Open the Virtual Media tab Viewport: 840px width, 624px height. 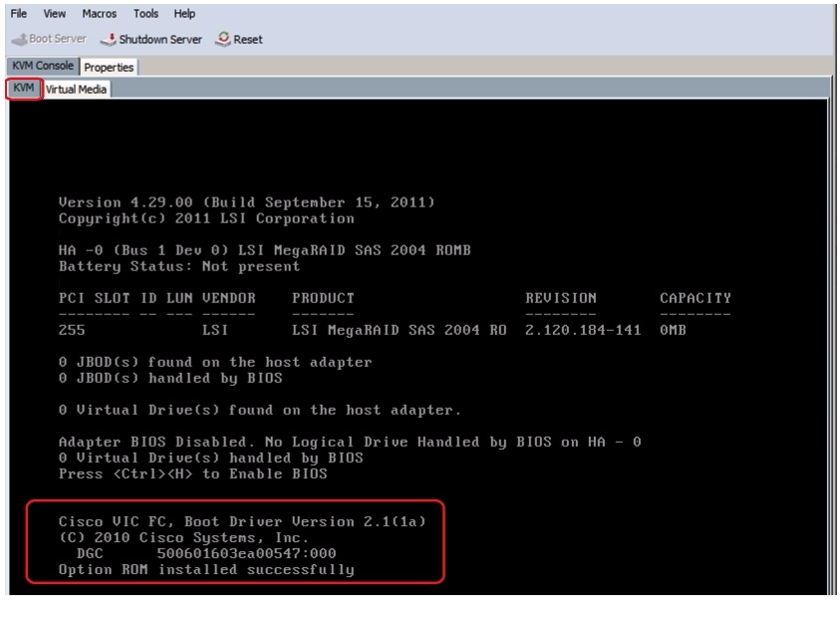(76, 89)
